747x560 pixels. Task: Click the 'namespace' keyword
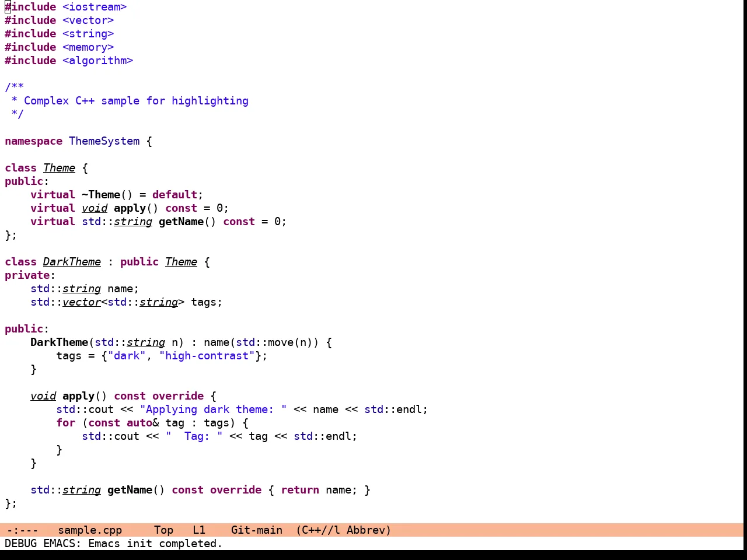click(34, 141)
